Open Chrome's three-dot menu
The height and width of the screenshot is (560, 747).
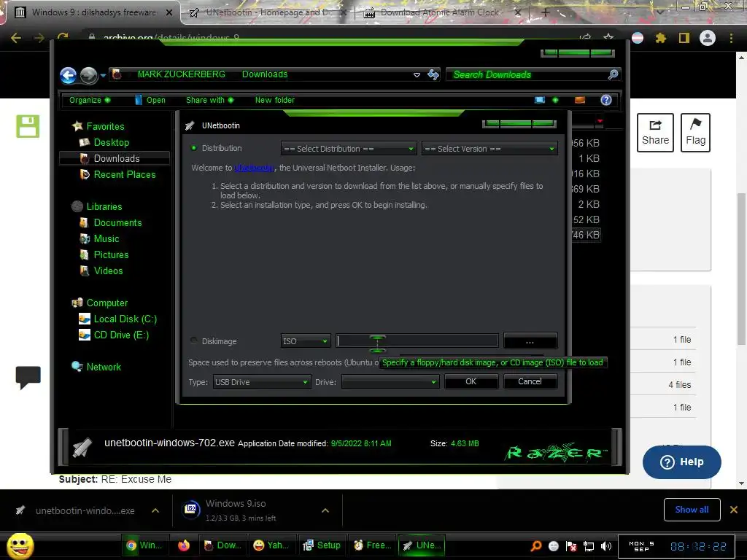click(x=731, y=38)
